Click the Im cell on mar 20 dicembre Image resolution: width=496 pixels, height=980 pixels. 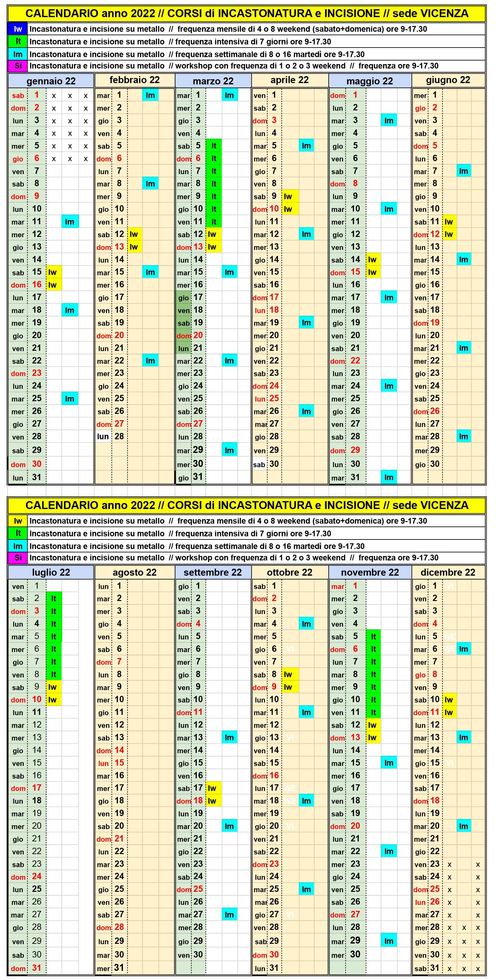(x=464, y=826)
